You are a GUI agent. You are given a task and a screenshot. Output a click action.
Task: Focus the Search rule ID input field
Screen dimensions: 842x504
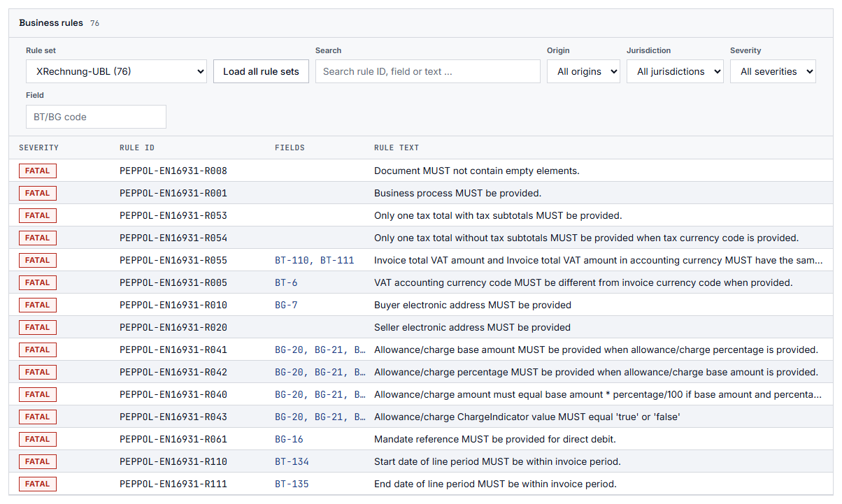[428, 71]
